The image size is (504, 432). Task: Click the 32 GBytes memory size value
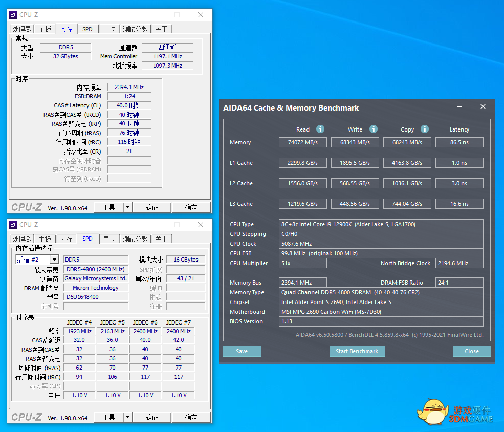click(x=65, y=57)
